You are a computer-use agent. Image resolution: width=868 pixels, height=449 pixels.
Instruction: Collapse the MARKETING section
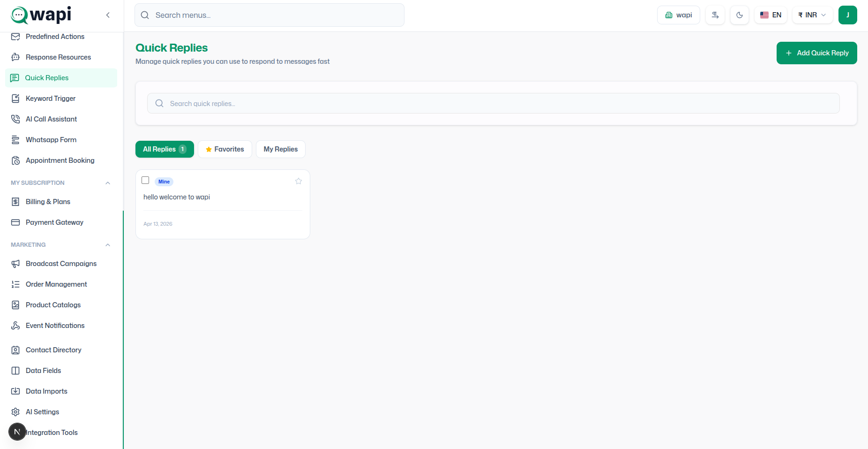click(108, 245)
